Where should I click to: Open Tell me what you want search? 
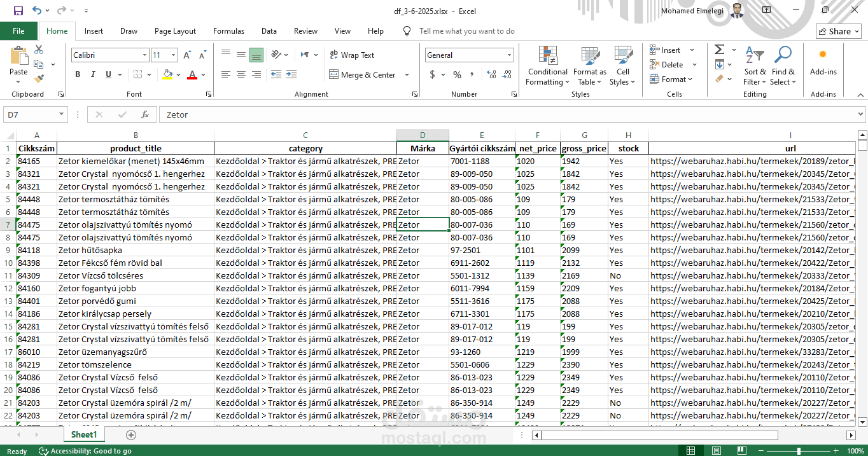tap(466, 31)
